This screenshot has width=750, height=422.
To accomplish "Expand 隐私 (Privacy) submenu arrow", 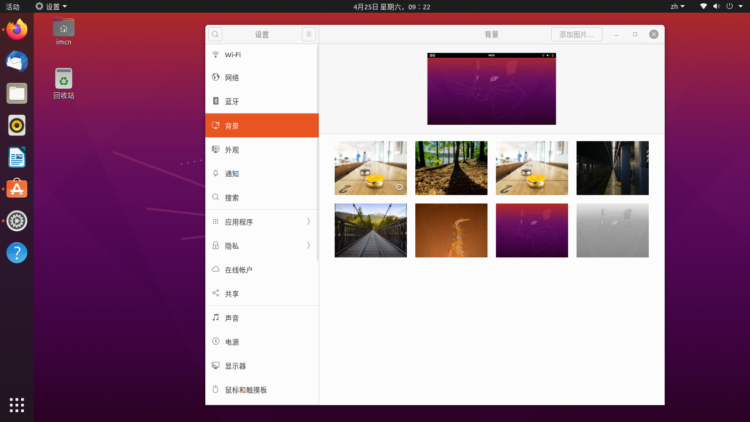I will (308, 246).
